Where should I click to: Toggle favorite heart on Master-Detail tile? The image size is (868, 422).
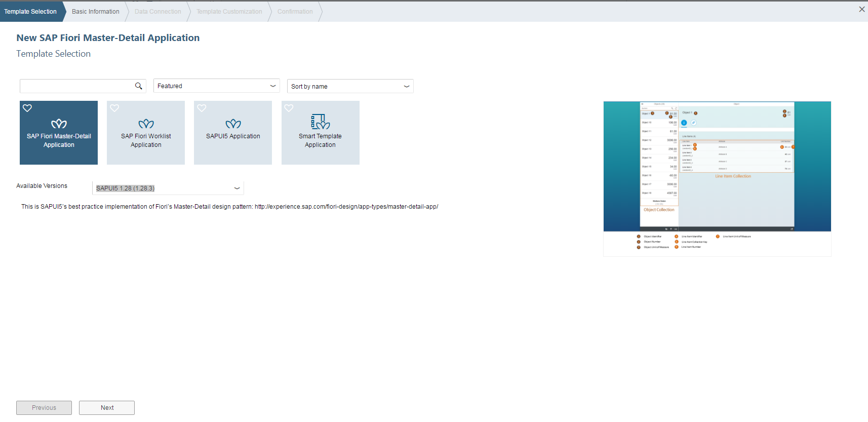click(x=27, y=108)
